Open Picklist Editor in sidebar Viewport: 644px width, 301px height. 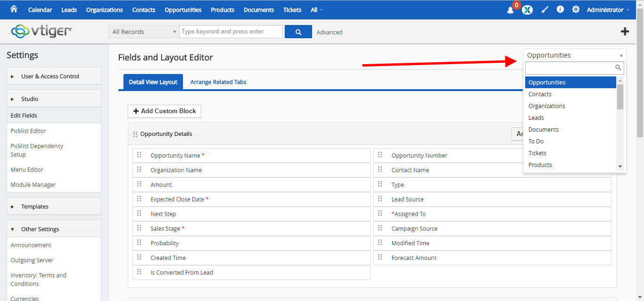[x=28, y=131]
